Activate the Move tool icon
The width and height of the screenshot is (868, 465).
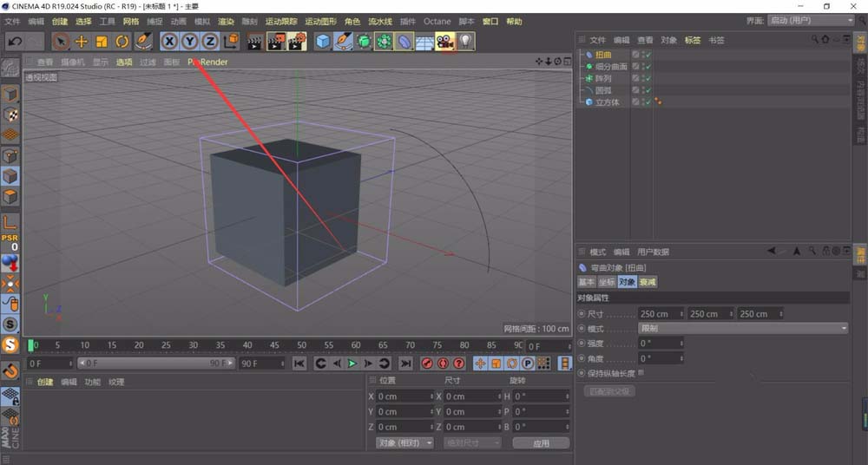[82, 41]
